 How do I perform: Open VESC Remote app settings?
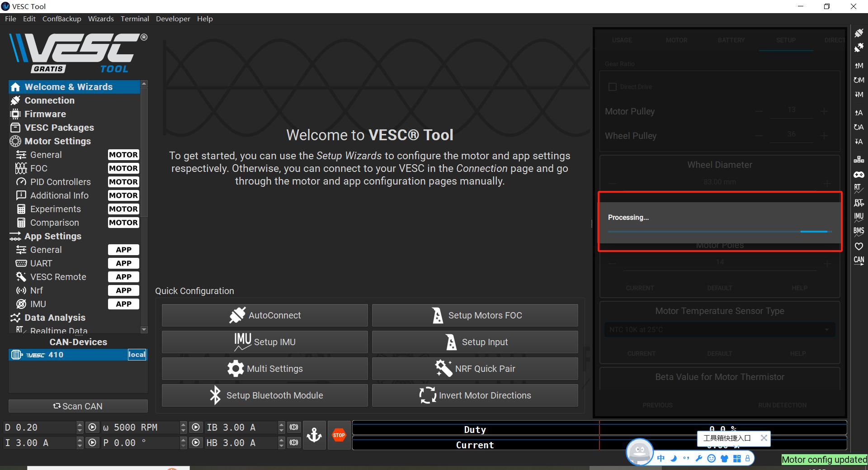pos(75,277)
